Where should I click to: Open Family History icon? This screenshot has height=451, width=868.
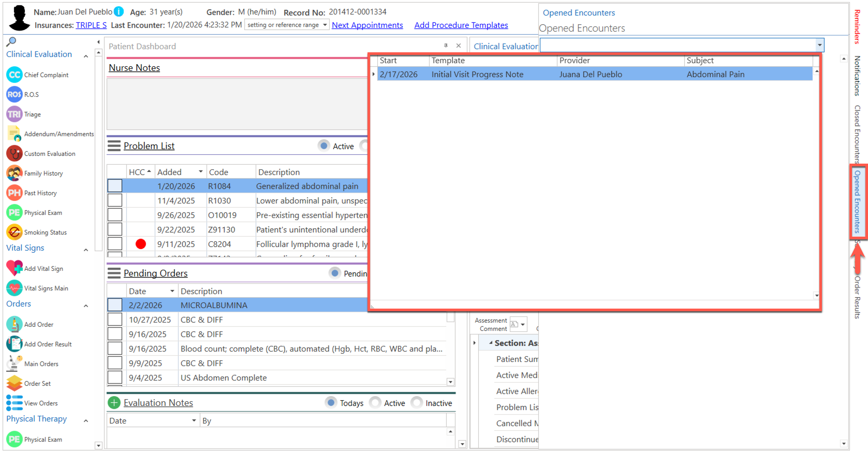tap(14, 173)
